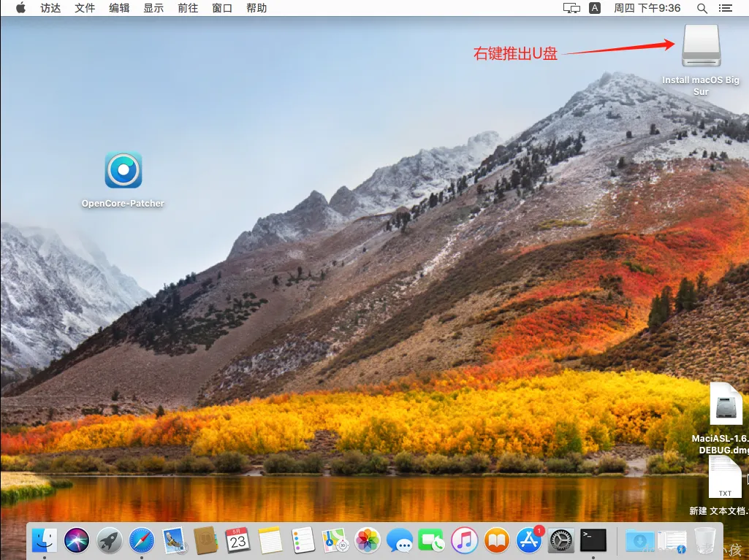The width and height of the screenshot is (749, 560).
Task: Open the 前往 menu
Action: pos(188,8)
